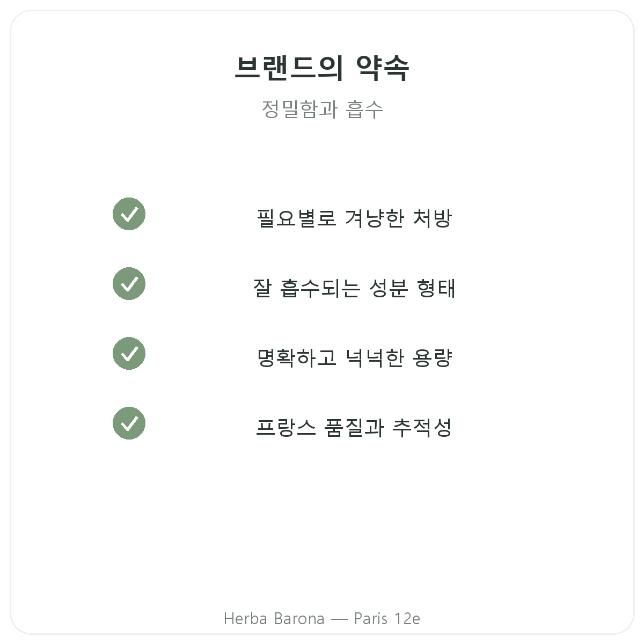Click the word 흡수 in the subtitle
Screen dimensions: 644x644
click(x=365, y=109)
